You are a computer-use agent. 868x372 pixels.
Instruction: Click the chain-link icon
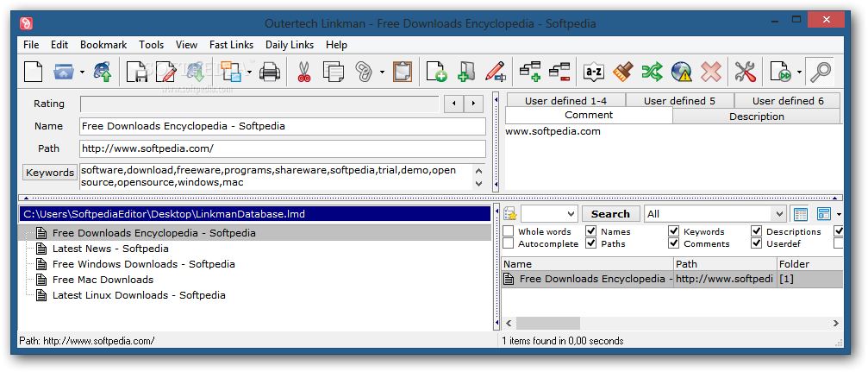coord(364,72)
